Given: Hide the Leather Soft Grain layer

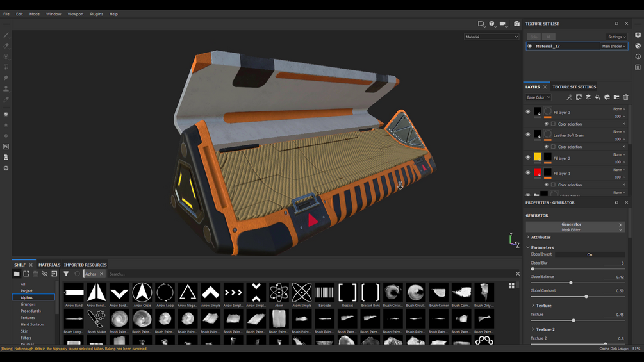Looking at the screenshot, I should coord(528,135).
